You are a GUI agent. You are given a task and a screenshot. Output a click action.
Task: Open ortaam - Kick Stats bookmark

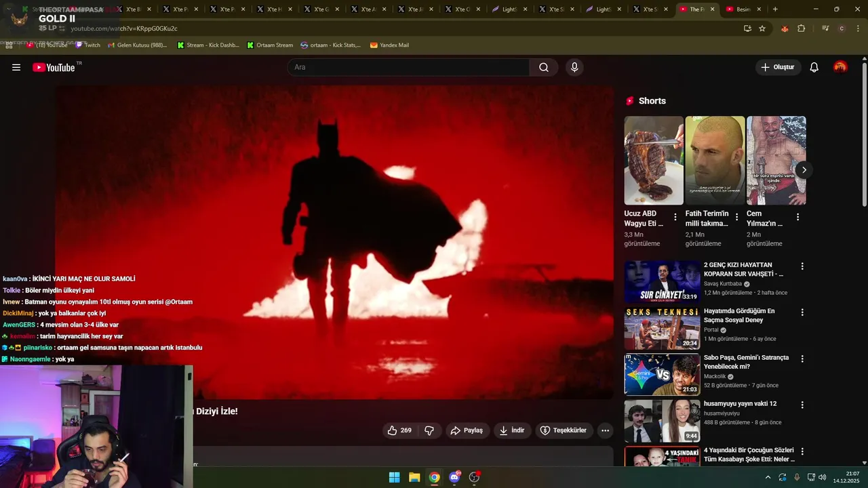pos(331,45)
